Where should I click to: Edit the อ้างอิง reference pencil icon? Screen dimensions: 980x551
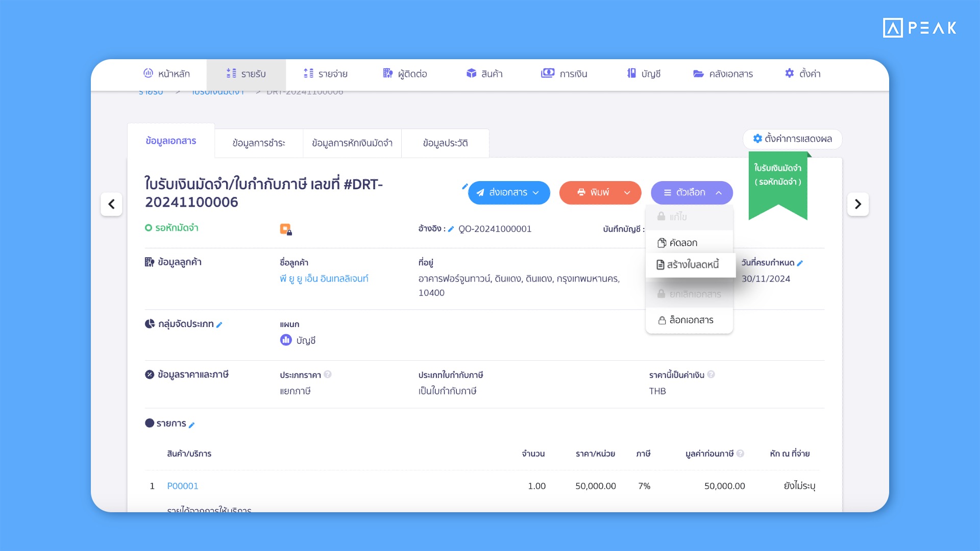click(x=451, y=229)
